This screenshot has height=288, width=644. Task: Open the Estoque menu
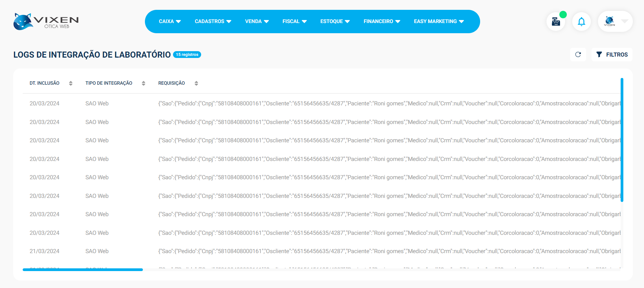tap(335, 21)
